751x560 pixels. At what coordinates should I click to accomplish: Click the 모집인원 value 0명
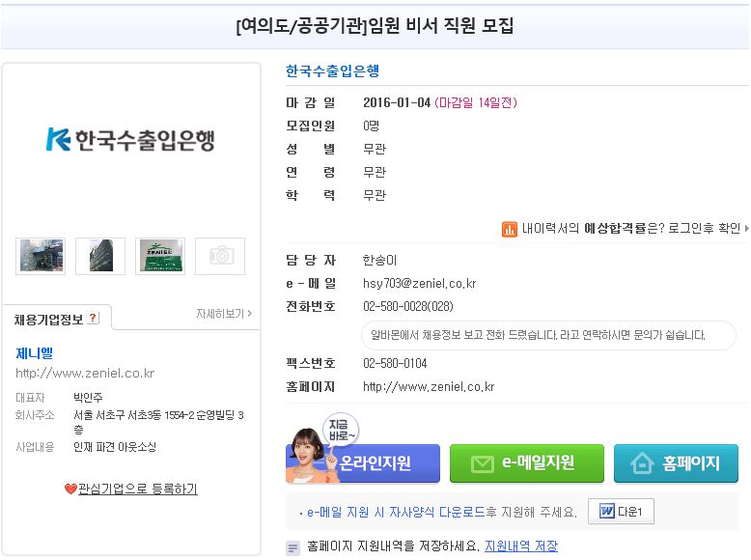(372, 126)
